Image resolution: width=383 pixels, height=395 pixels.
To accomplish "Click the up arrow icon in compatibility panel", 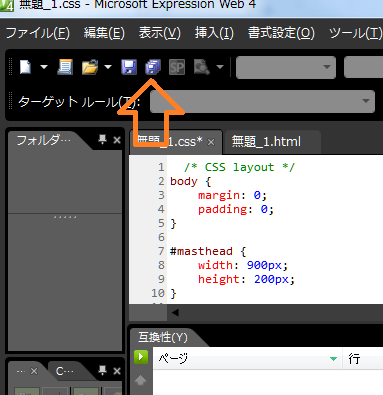I will (x=140, y=380).
